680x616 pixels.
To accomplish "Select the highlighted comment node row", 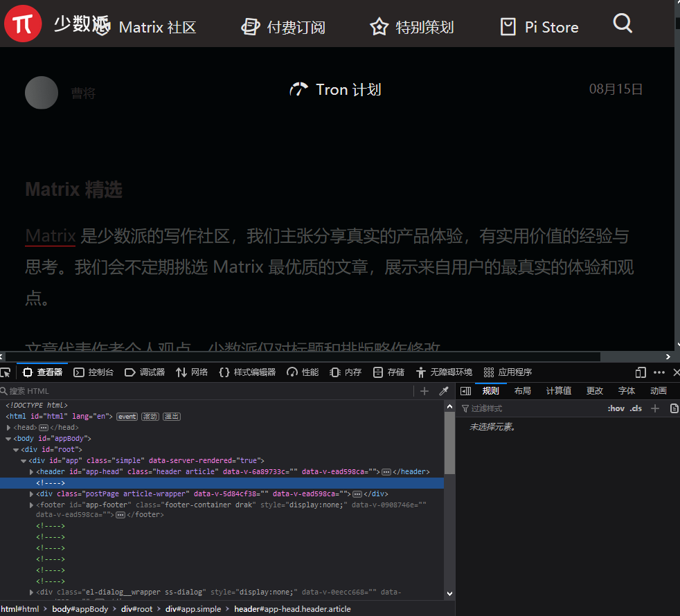I will click(222, 483).
